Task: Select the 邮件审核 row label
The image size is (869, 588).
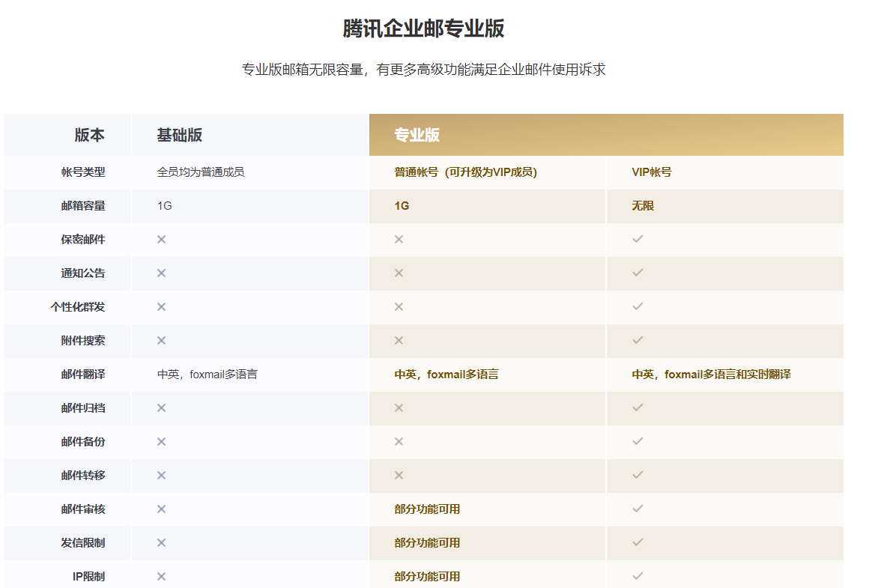Action: 83,509
